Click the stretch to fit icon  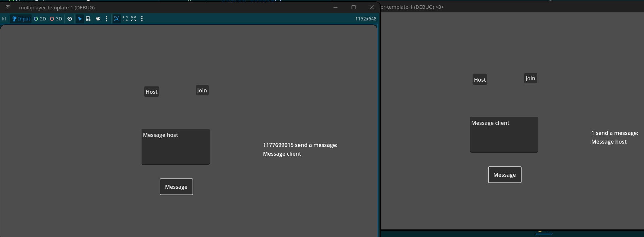point(133,19)
